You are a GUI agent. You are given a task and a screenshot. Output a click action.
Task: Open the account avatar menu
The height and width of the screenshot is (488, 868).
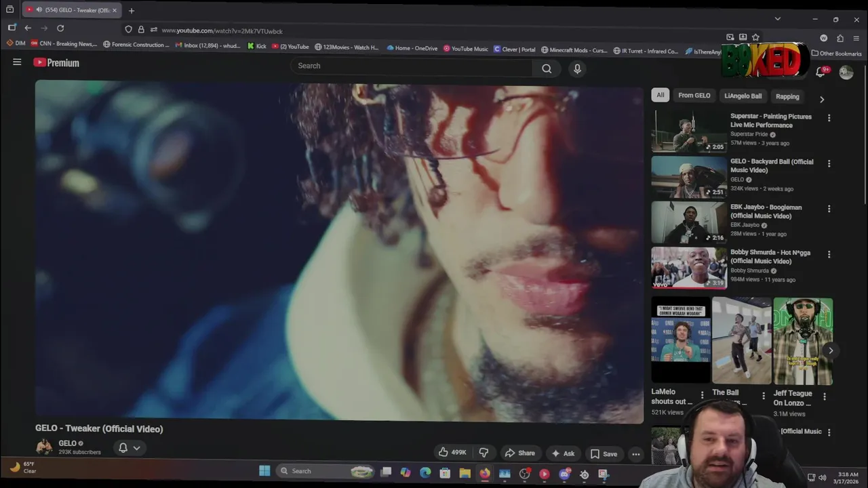[846, 73]
